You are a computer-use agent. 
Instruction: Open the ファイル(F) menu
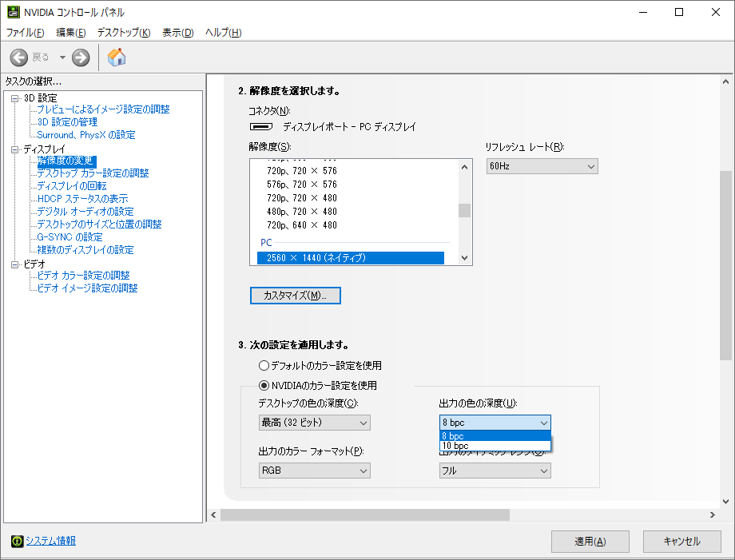tap(25, 32)
